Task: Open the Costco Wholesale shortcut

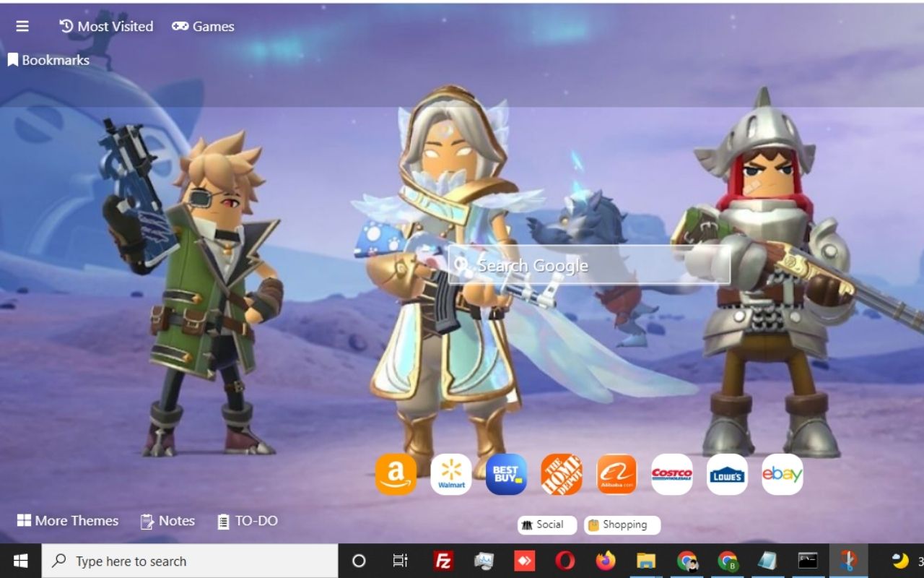Action: pos(671,474)
